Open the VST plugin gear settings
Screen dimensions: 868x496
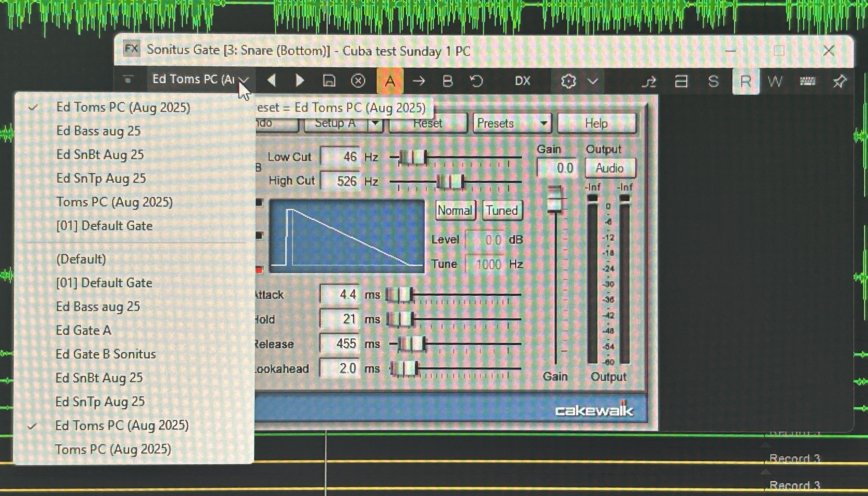tap(568, 81)
